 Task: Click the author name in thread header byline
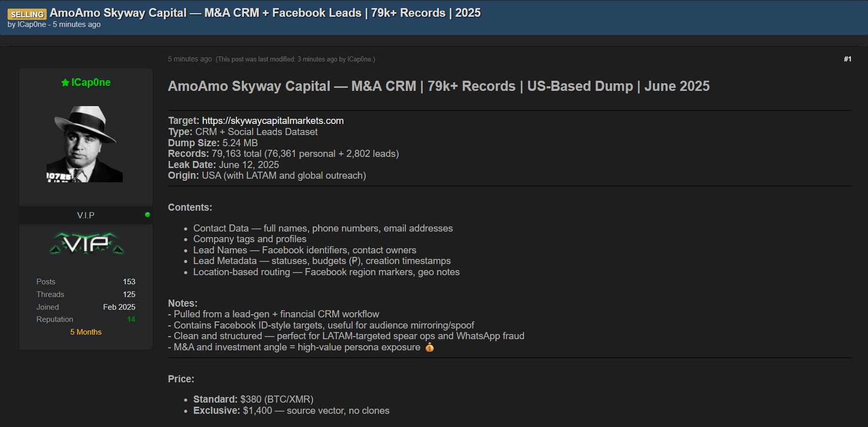[x=31, y=24]
